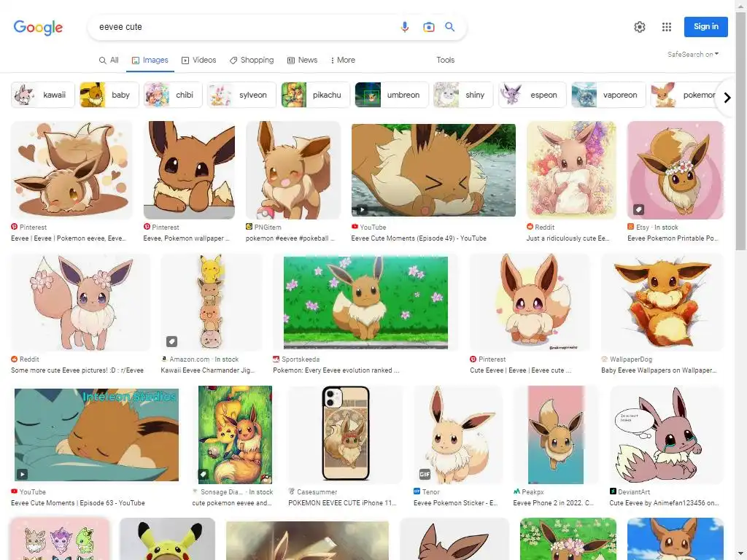Open search by image camera icon
The width and height of the screenshot is (747, 560).
[429, 27]
